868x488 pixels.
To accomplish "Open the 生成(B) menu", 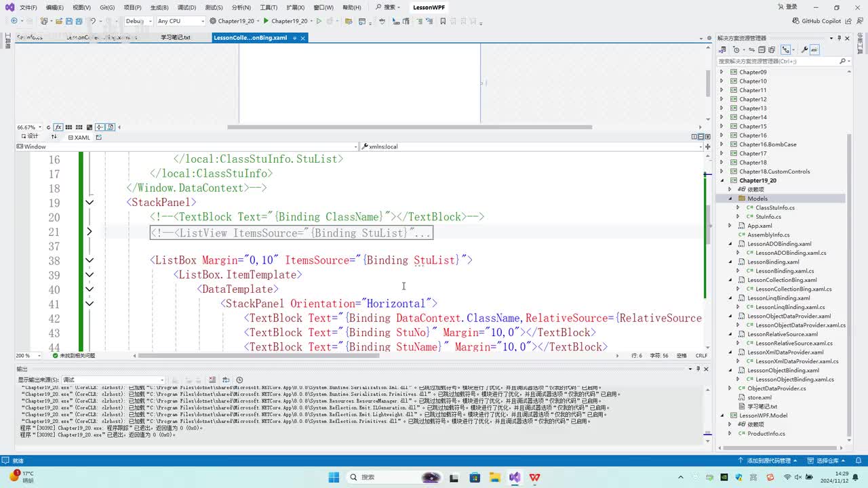I will pyautogui.click(x=159, y=7).
